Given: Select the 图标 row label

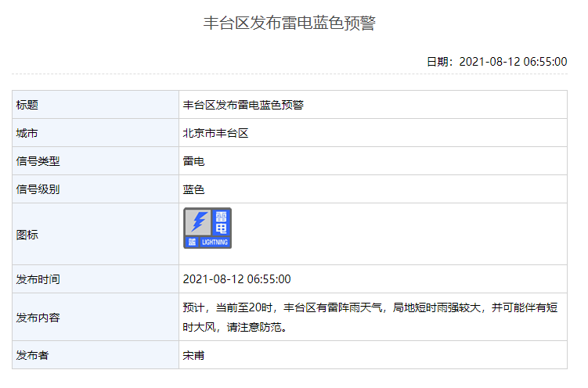Looking at the screenshot, I should click(x=27, y=235).
